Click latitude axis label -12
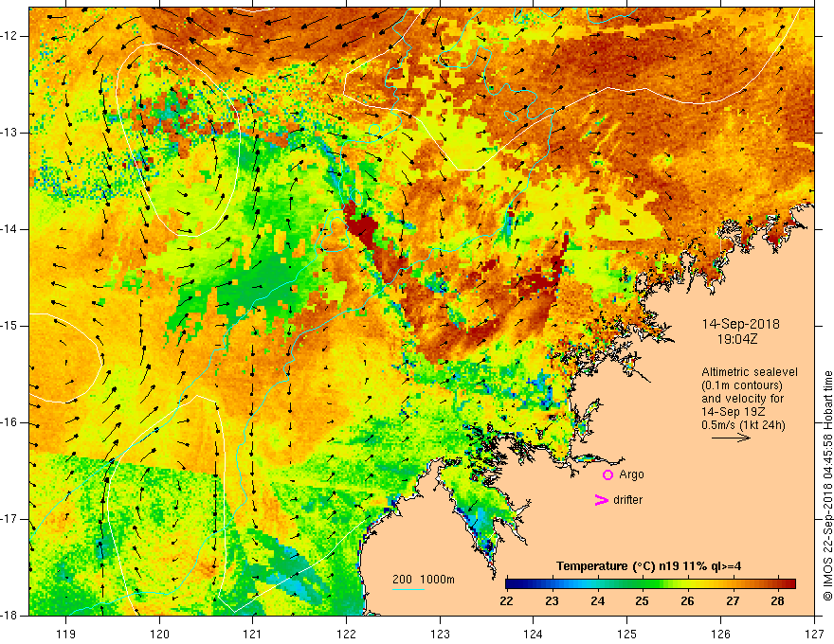This screenshot has height=644, width=834. [10, 36]
